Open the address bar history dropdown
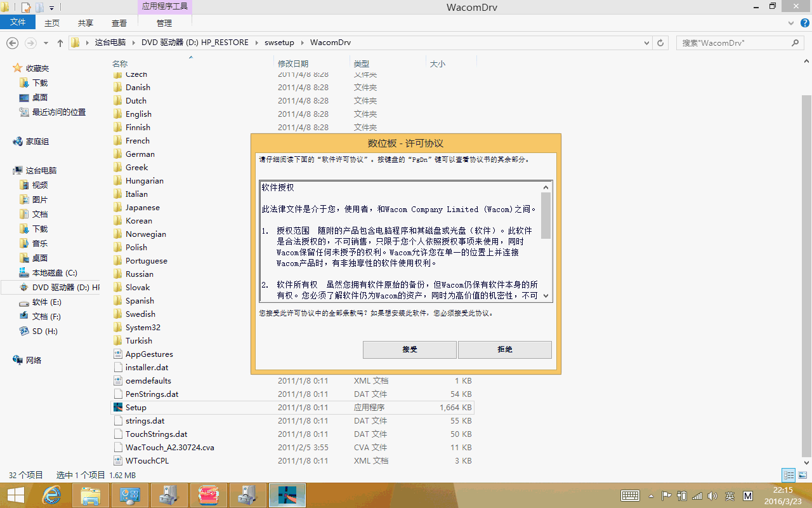The height and width of the screenshot is (508, 812). pyautogui.click(x=646, y=43)
